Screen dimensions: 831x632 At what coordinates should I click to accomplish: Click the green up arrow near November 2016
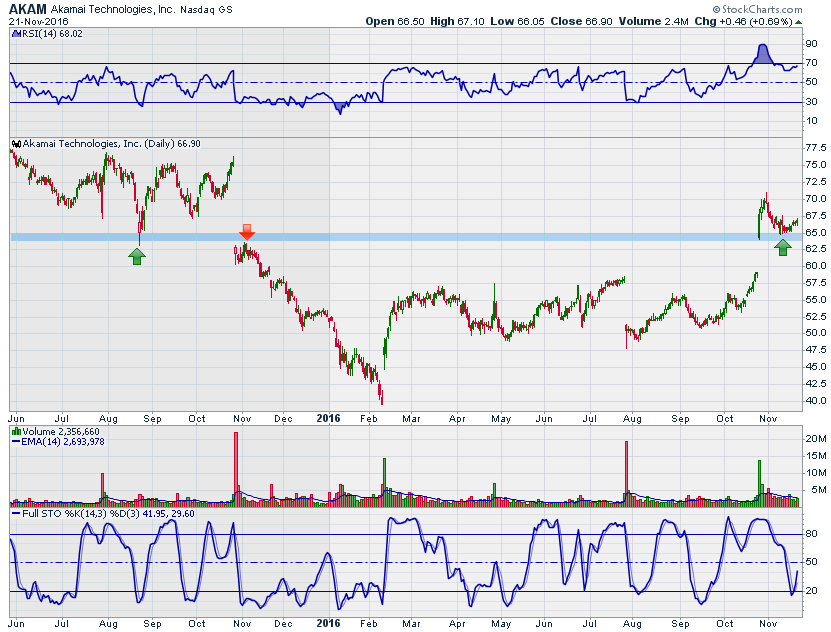pos(784,246)
